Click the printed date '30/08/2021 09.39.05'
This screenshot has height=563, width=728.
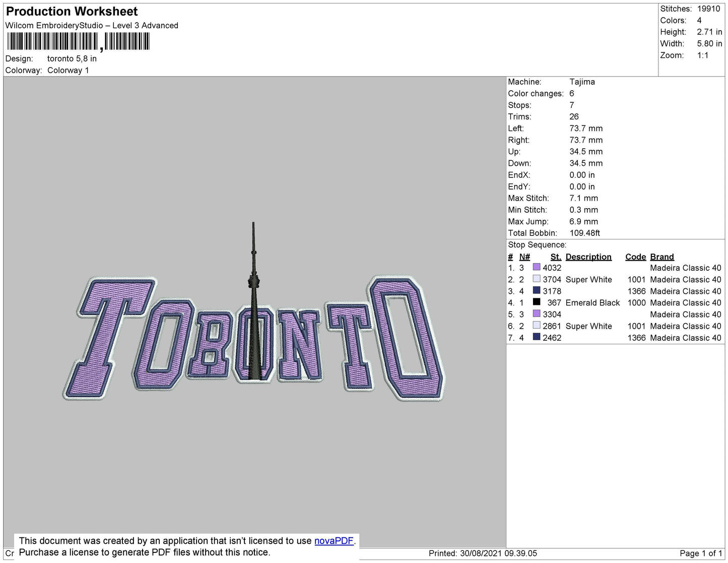point(498,553)
